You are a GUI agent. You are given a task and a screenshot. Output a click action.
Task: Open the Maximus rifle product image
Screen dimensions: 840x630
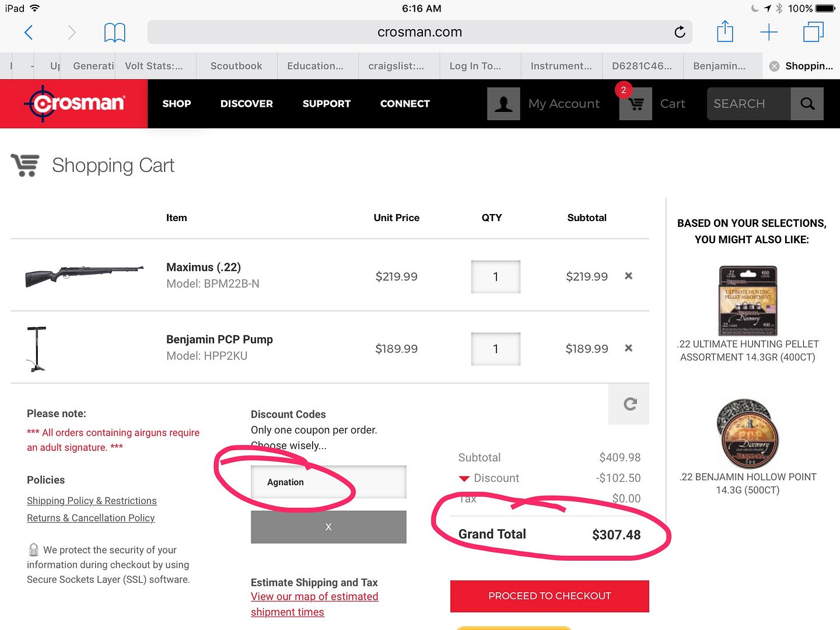(x=84, y=275)
